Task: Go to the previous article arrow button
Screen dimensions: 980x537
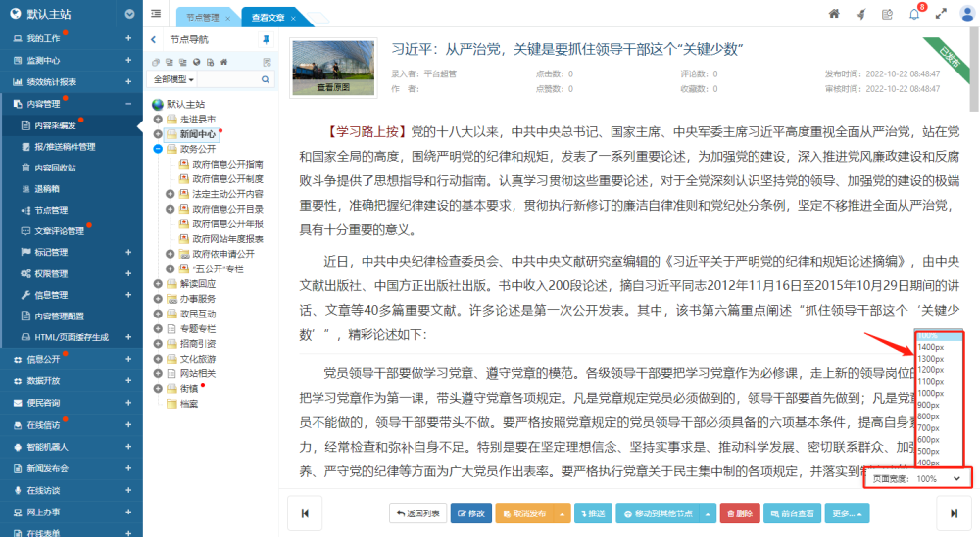Action: pyautogui.click(x=305, y=513)
